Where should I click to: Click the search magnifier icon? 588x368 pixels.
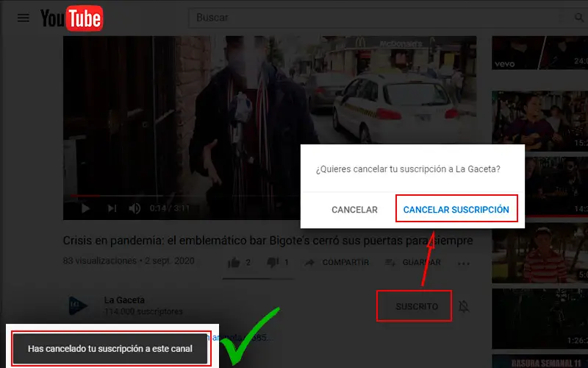(578, 18)
